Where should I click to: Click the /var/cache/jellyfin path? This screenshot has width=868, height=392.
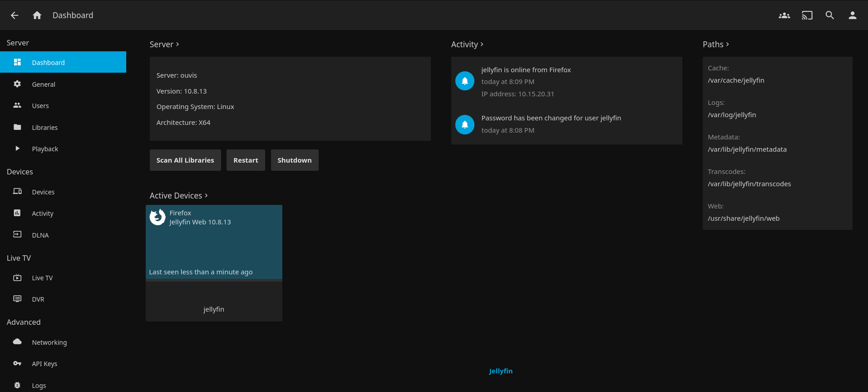pos(736,80)
